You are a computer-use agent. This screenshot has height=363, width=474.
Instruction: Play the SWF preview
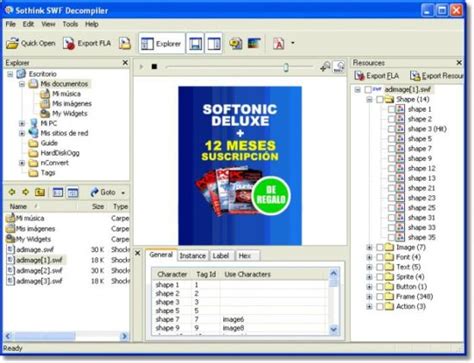(x=141, y=67)
